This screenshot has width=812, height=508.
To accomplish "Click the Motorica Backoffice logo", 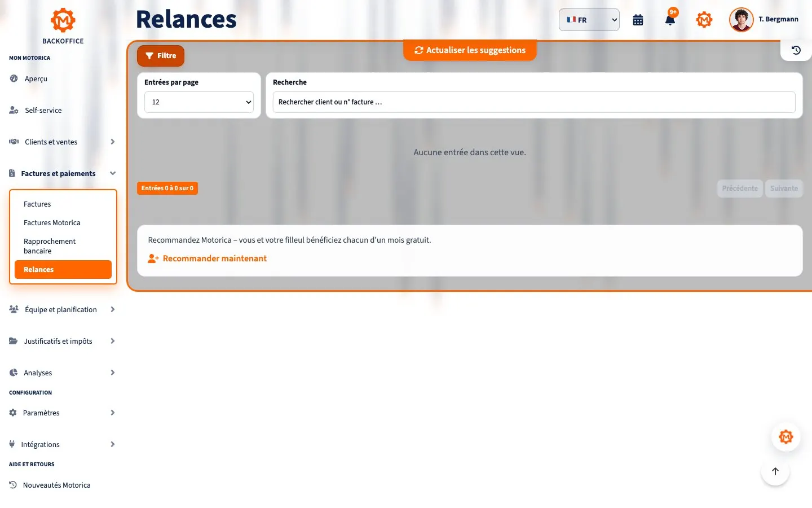I will (63, 26).
